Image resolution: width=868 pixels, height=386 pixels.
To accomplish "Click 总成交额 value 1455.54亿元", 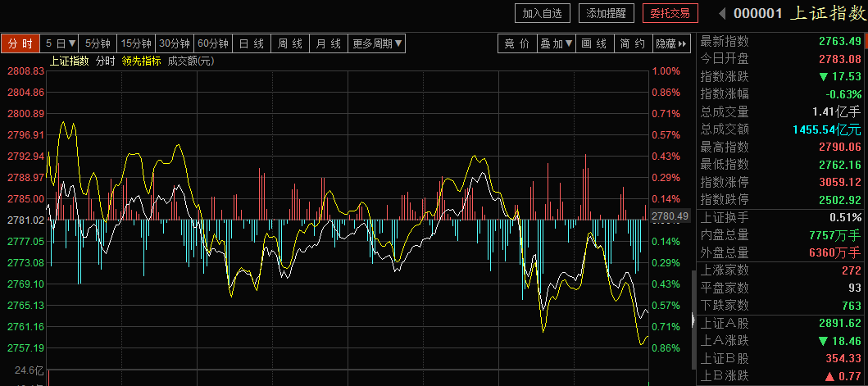I will [827, 129].
